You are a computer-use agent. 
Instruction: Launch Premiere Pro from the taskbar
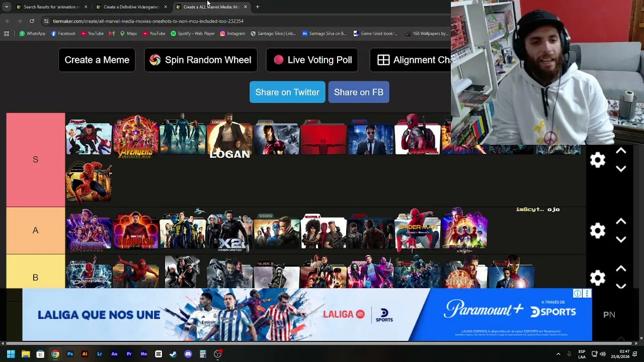pyautogui.click(x=129, y=354)
